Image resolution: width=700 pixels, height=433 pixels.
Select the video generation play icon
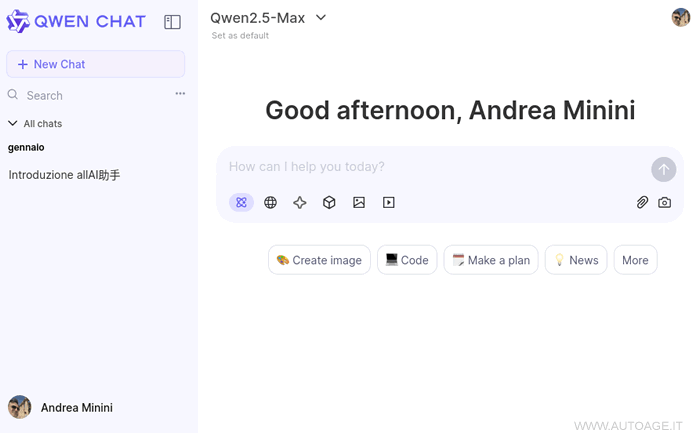coord(389,203)
